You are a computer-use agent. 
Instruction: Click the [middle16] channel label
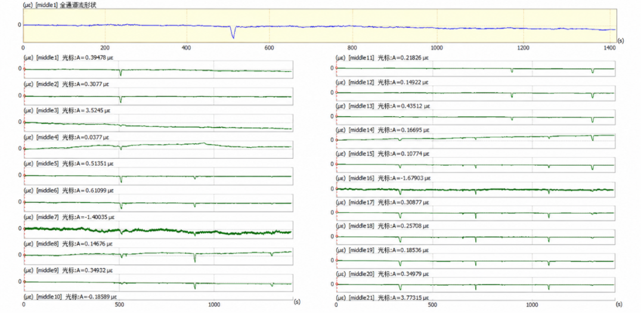point(361,178)
